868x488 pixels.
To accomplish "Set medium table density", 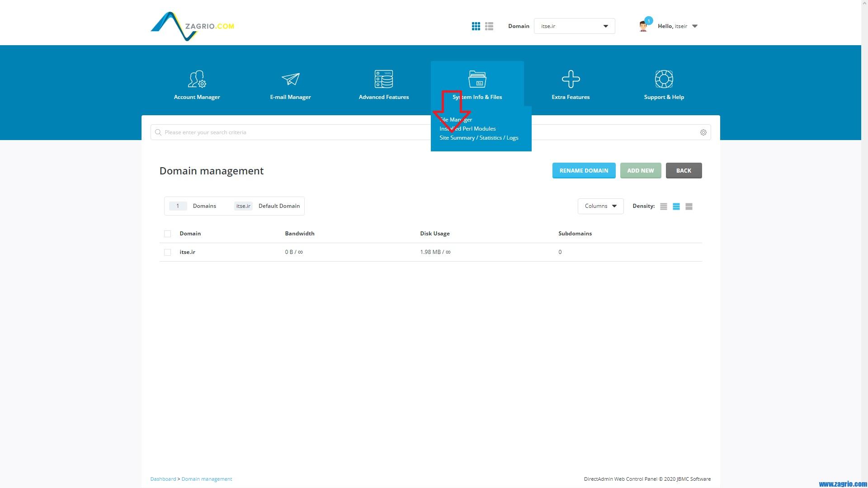I will point(676,206).
